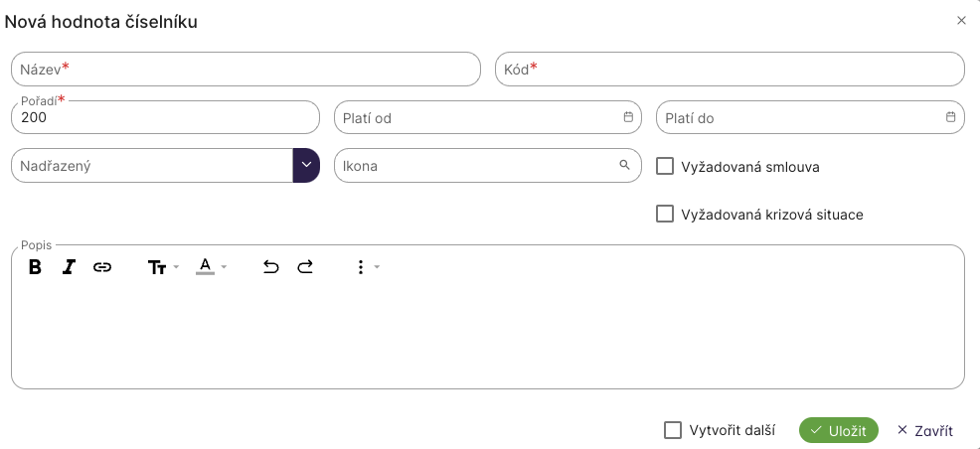Viewport: 980px width, 449px height.
Task: Click into the Kód field
Action: point(730,70)
